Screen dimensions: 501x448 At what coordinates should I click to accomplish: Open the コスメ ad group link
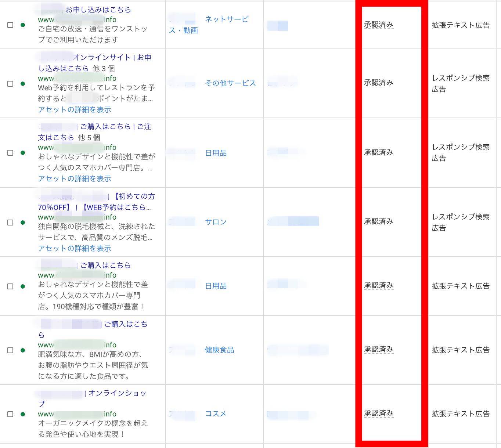pyautogui.click(x=216, y=414)
